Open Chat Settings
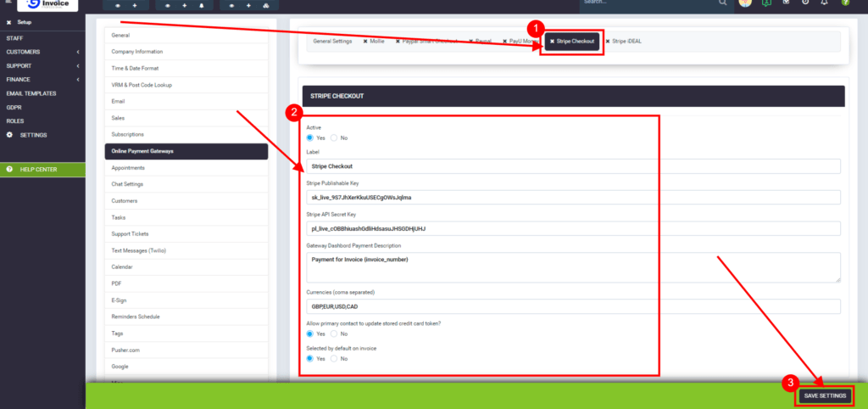Image resolution: width=868 pixels, height=409 pixels. tap(186, 184)
